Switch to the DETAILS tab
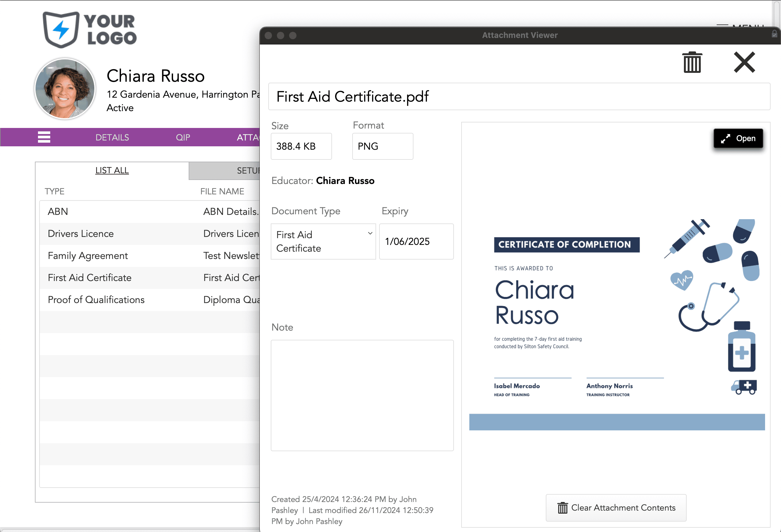The width and height of the screenshot is (781, 532). 112,137
